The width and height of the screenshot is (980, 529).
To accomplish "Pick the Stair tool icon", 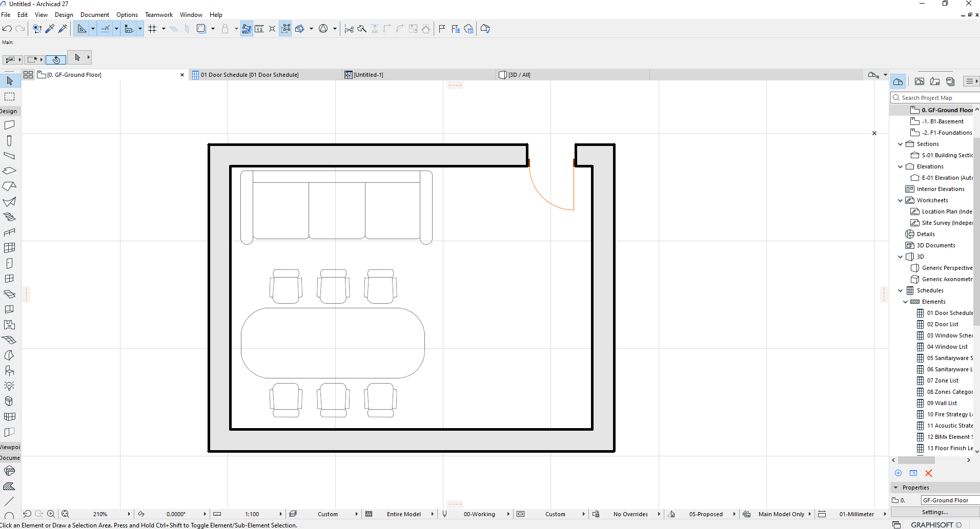I will pyautogui.click(x=9, y=217).
